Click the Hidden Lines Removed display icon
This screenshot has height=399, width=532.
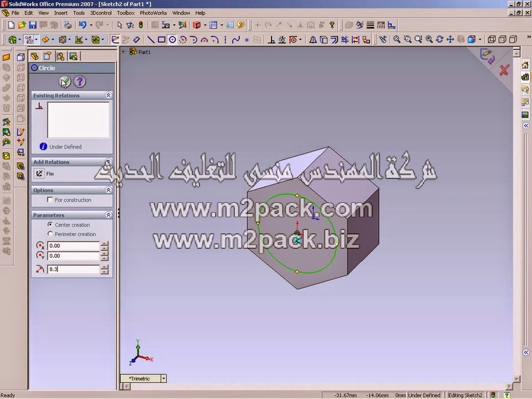(x=513, y=40)
